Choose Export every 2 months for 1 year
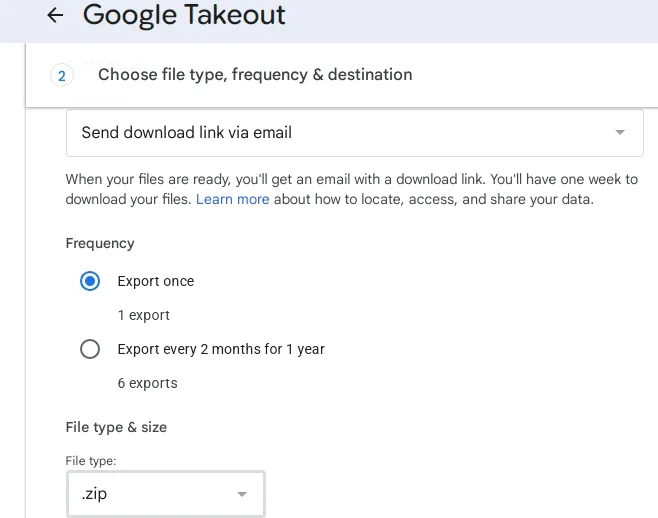This screenshot has width=658, height=518. (x=90, y=349)
